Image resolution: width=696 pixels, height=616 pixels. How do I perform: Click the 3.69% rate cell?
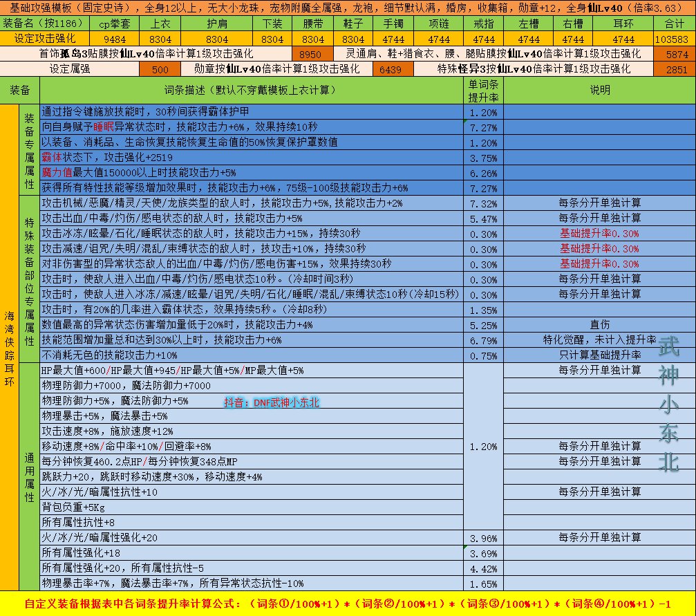[x=483, y=553]
